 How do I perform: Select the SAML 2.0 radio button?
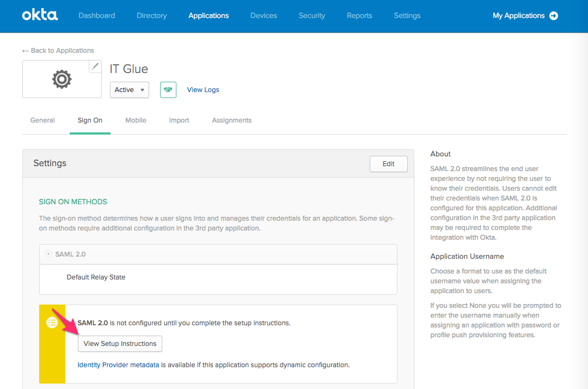tap(48, 254)
